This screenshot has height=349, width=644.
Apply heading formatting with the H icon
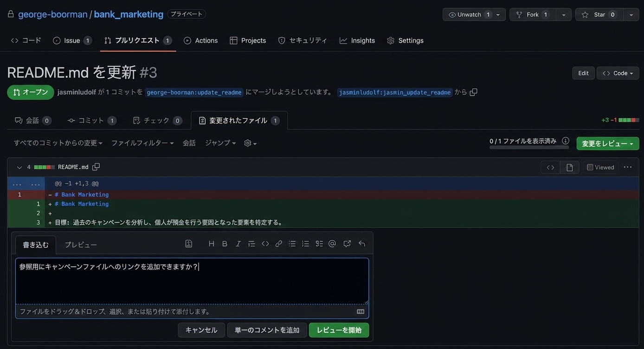click(x=211, y=244)
